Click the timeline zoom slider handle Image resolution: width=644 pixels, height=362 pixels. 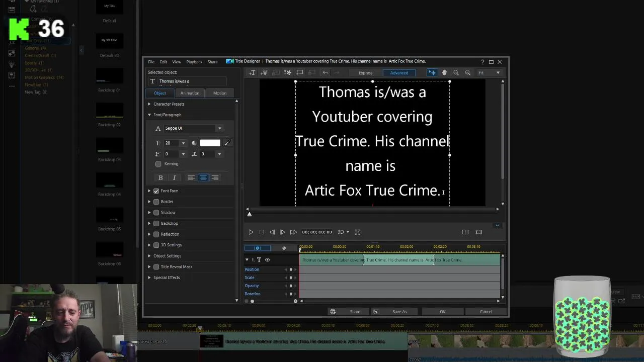pyautogui.click(x=252, y=301)
